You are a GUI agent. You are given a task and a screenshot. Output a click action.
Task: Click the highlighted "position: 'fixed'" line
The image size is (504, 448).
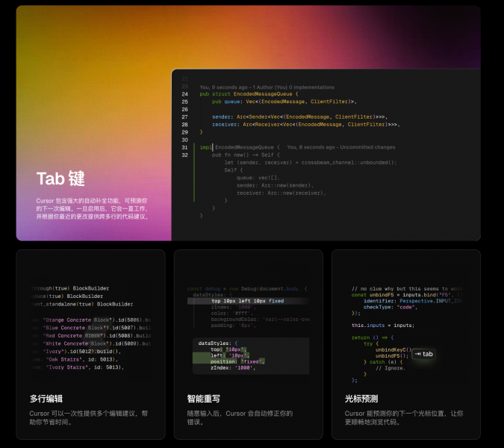(x=237, y=361)
